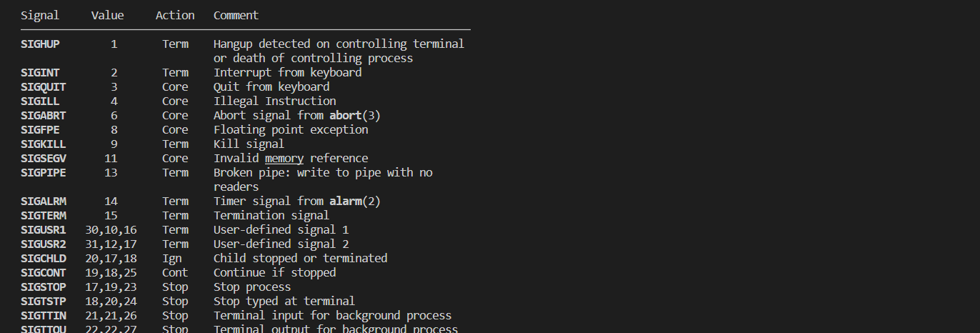Click the SIGCHLD signal name
The width and height of the screenshot is (980, 333).
pyautogui.click(x=44, y=259)
